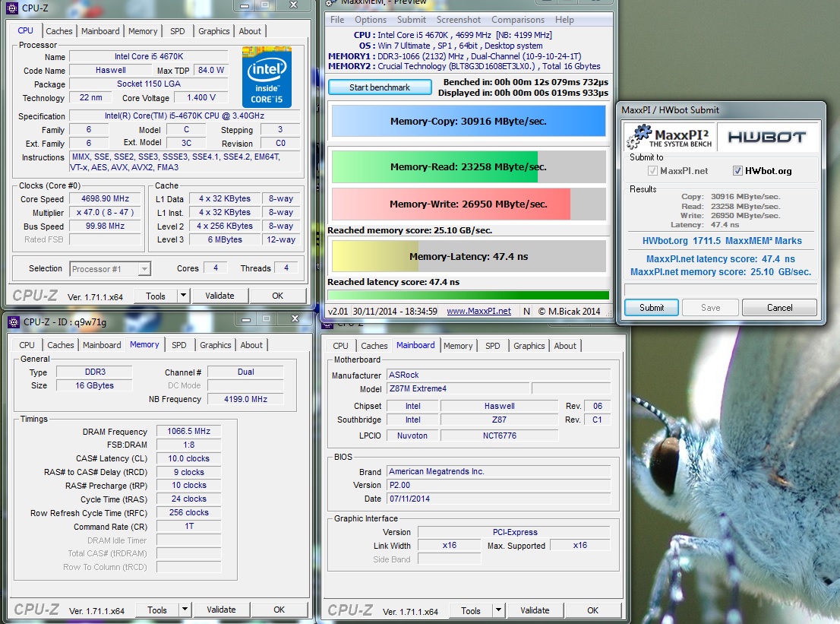This screenshot has height=624, width=840.
Task: Click the HWBOT logo in the submit dialog
Action: point(766,138)
